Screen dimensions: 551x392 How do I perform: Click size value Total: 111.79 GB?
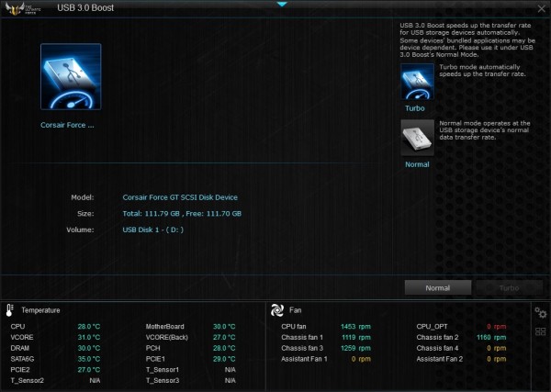[152, 214]
